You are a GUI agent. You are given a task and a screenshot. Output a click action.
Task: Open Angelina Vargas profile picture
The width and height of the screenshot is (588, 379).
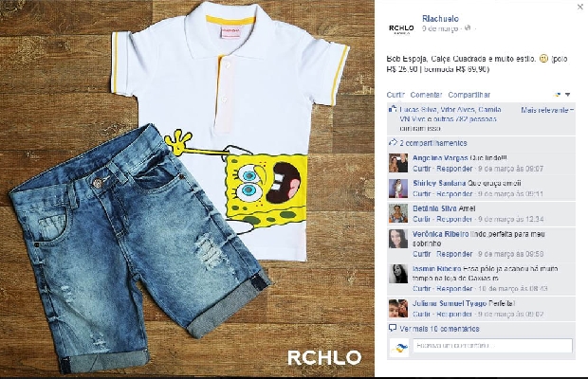pyautogui.click(x=398, y=163)
